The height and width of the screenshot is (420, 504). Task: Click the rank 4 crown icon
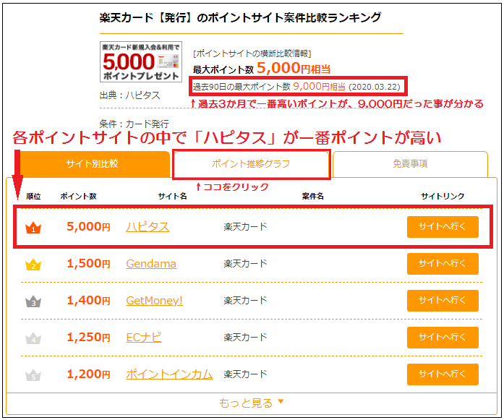(x=33, y=338)
